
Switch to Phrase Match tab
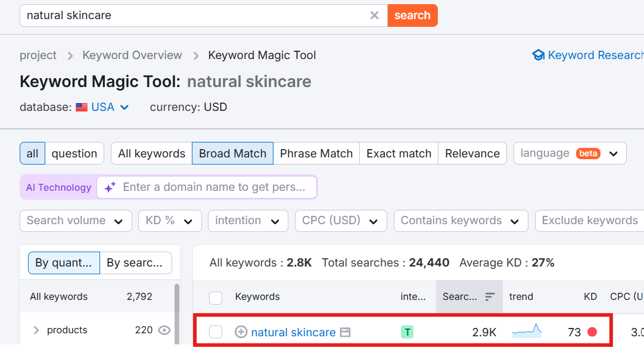tap(316, 153)
